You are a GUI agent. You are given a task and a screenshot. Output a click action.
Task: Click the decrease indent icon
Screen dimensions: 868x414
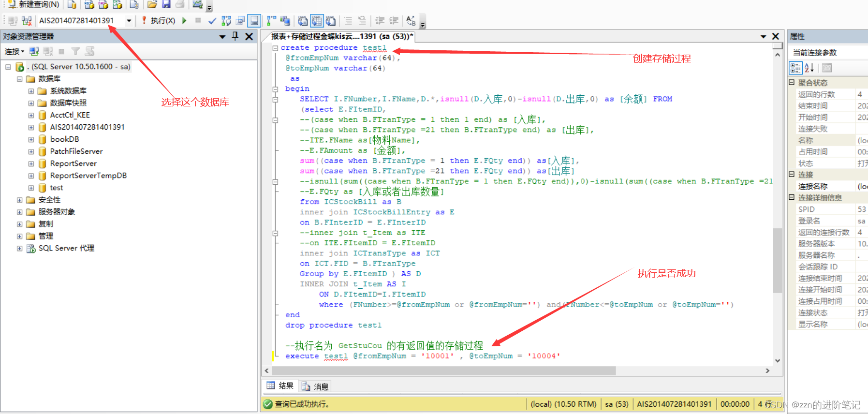(x=380, y=21)
